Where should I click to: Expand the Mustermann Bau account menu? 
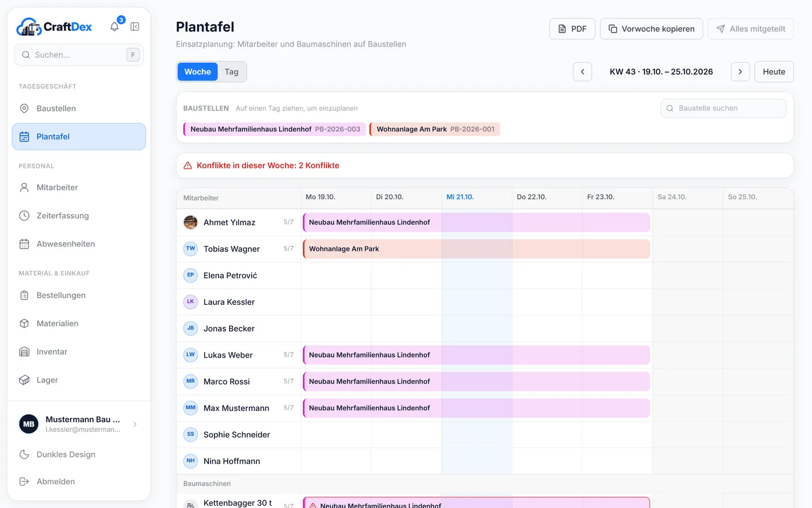[79, 424]
